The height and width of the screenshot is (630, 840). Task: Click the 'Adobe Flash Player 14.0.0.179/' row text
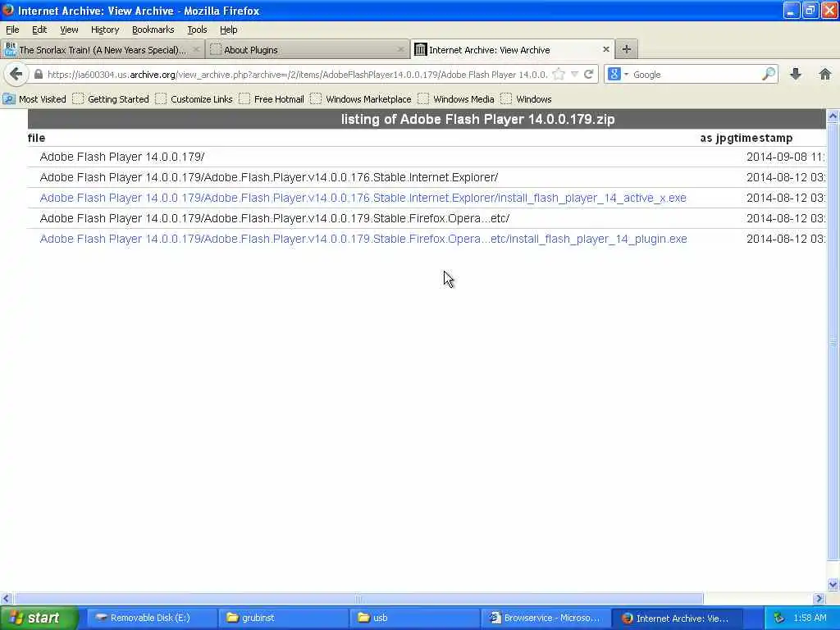point(122,157)
